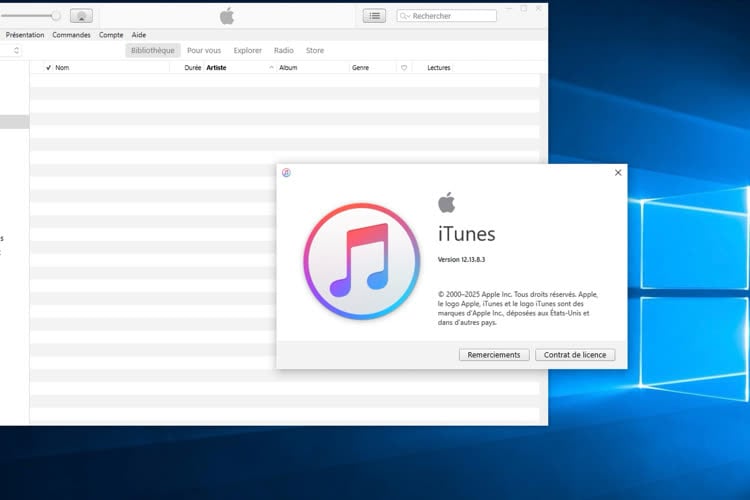This screenshot has width=750, height=500.
Task: Sort by the Artiste column header
Action: (216, 68)
